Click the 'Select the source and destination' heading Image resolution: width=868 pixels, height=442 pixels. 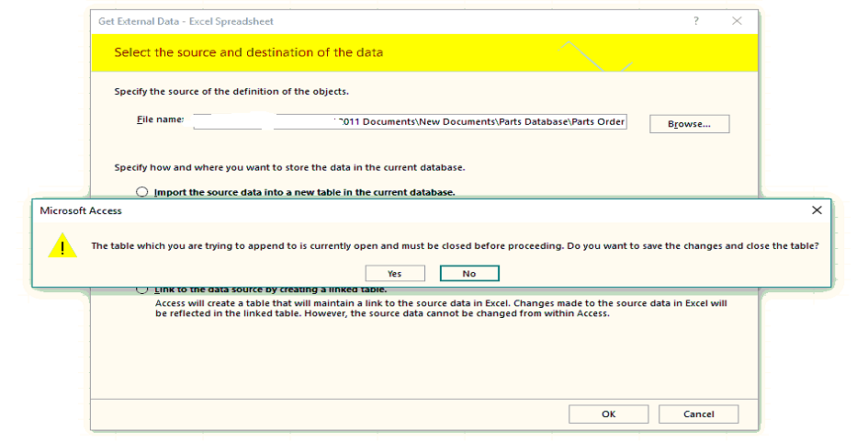coord(249,52)
